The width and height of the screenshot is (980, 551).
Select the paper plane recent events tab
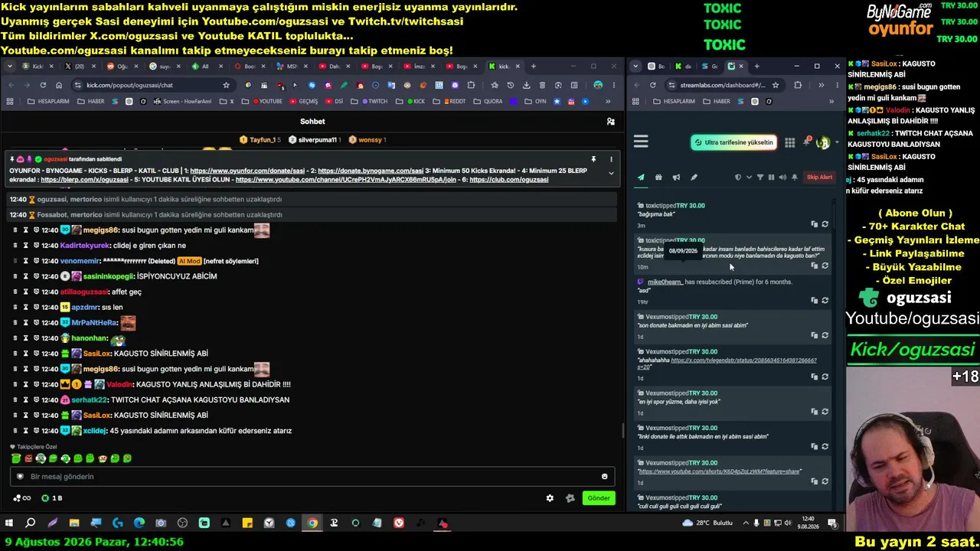tap(641, 178)
